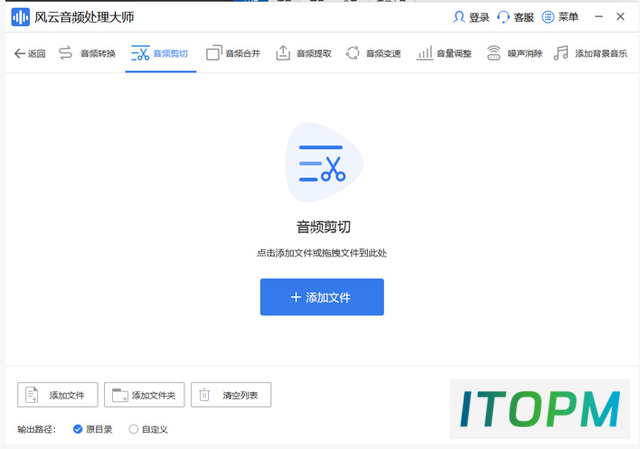Click the 音频剪切 scissors tab icon
Screen dimensions: 640x449
[140, 53]
